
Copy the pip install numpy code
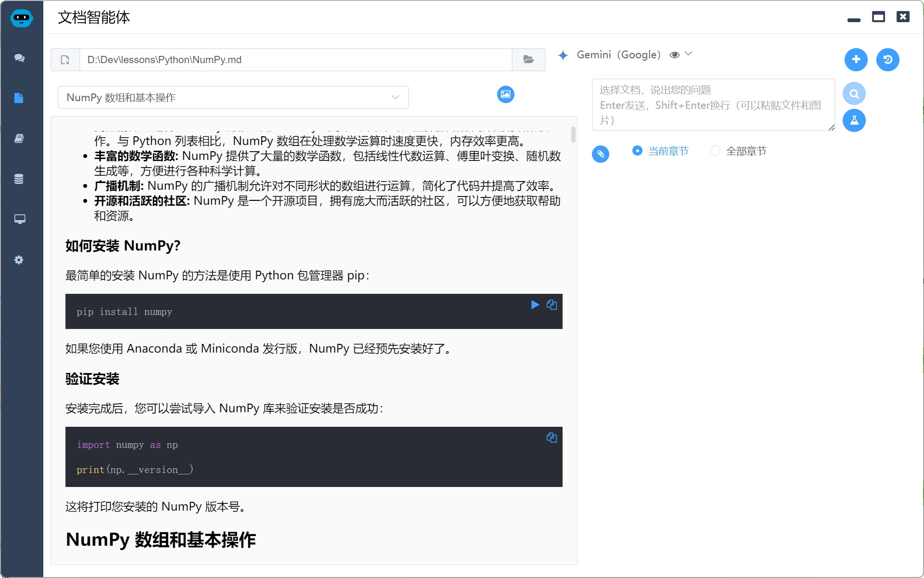552,304
